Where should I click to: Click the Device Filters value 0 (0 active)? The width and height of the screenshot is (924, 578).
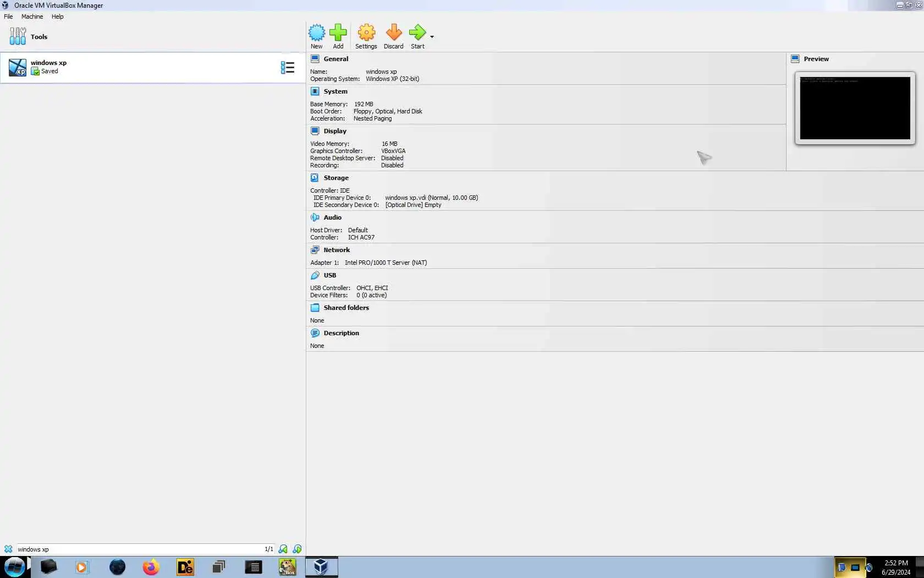tap(372, 295)
